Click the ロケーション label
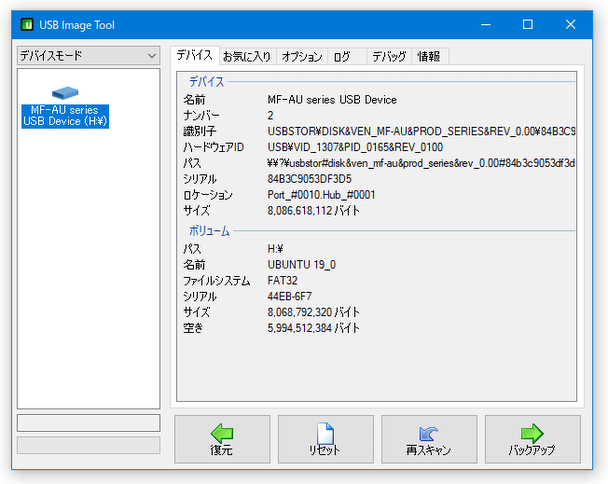The height and width of the screenshot is (484, 608). (208, 195)
